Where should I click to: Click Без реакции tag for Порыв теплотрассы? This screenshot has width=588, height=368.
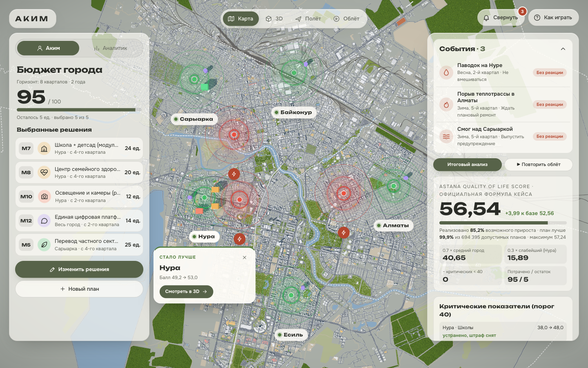coord(550,105)
